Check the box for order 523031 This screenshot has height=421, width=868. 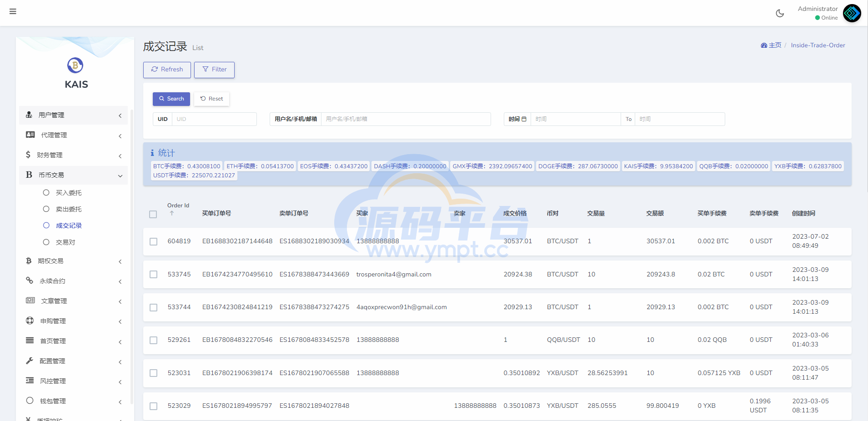[154, 373]
